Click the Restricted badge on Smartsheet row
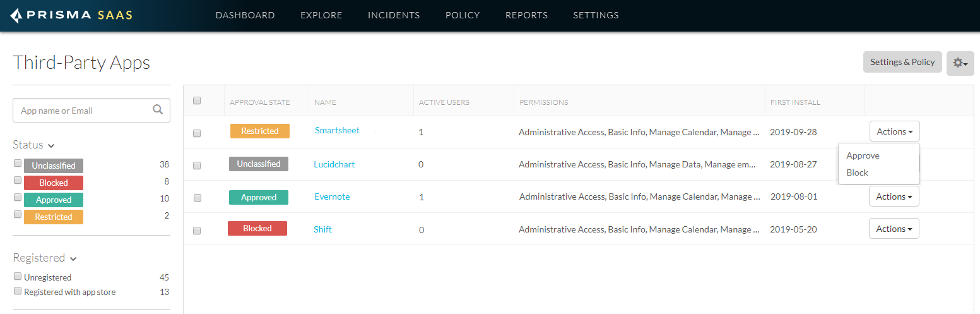This screenshot has width=980, height=314. click(259, 131)
